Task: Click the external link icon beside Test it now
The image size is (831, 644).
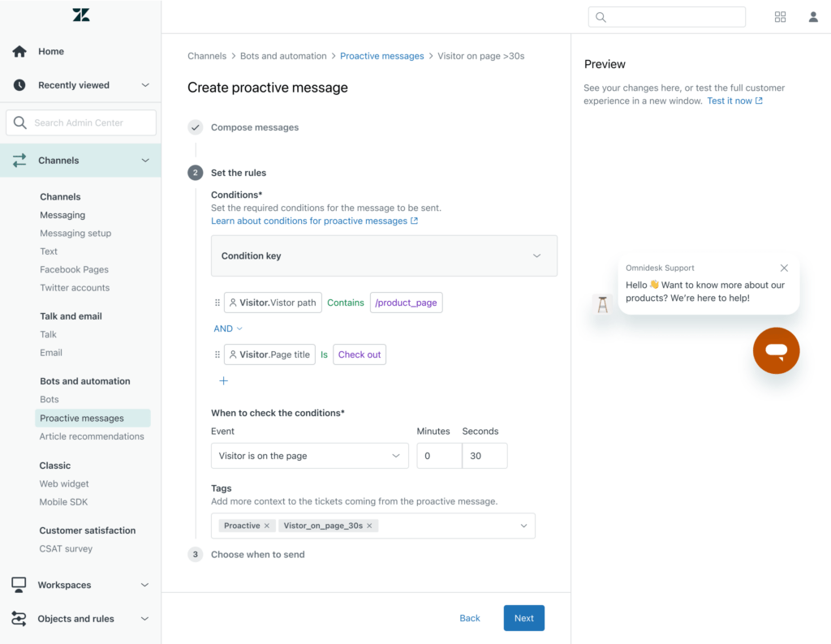Action: click(x=759, y=101)
